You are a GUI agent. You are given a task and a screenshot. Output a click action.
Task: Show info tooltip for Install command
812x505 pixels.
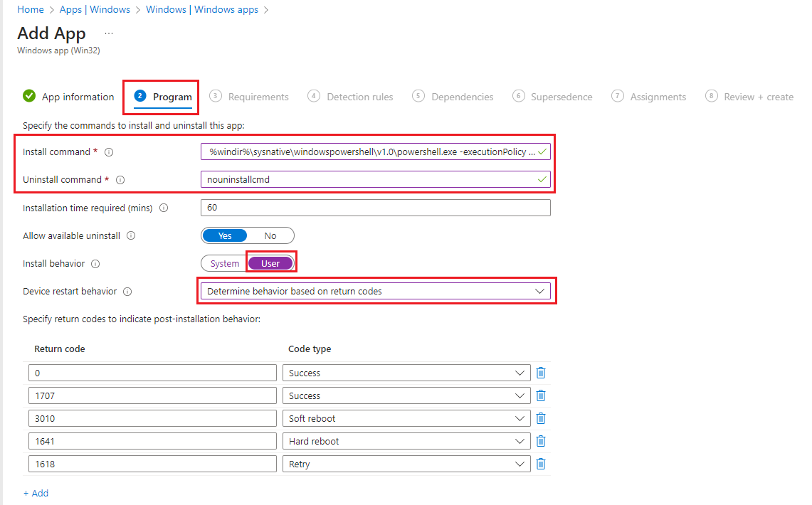tap(109, 152)
